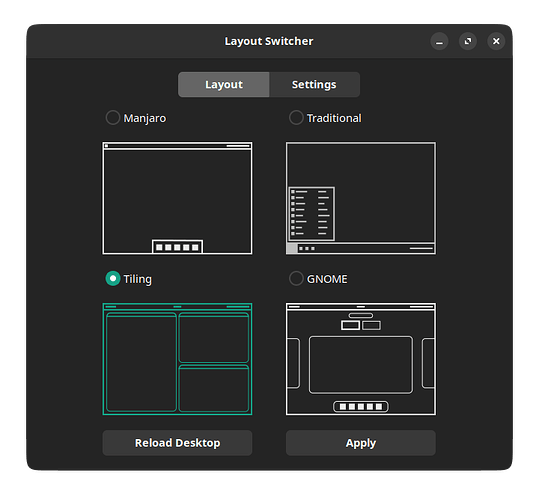Select the Traditional layout radio button
The image size is (539, 499).
[296, 118]
